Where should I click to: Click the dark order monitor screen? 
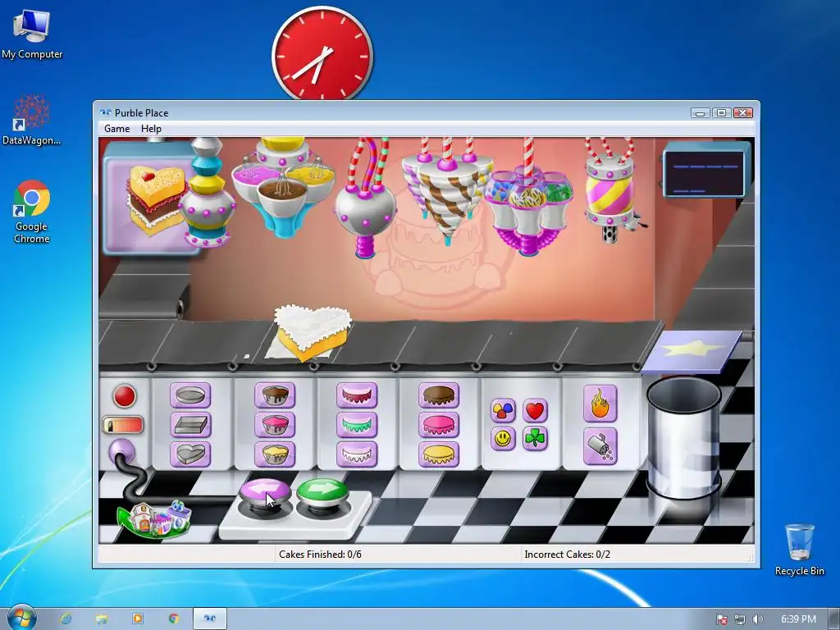(704, 173)
